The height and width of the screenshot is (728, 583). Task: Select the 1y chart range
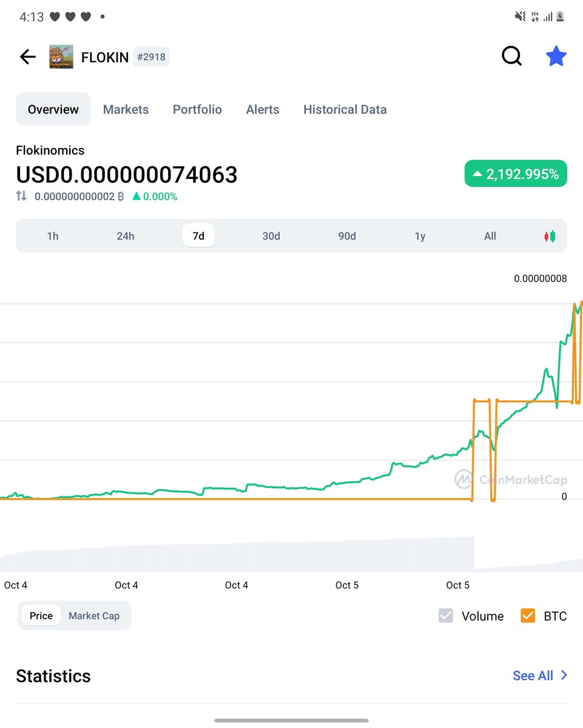(x=420, y=236)
